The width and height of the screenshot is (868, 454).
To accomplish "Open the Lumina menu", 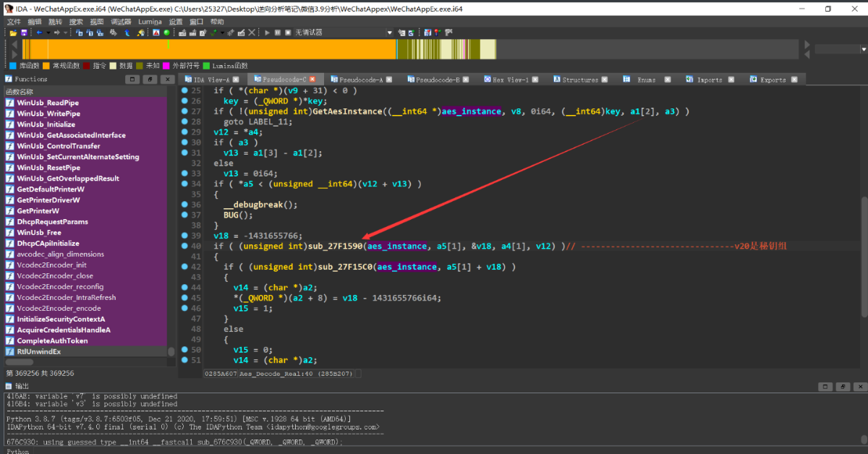I will 150,22.
